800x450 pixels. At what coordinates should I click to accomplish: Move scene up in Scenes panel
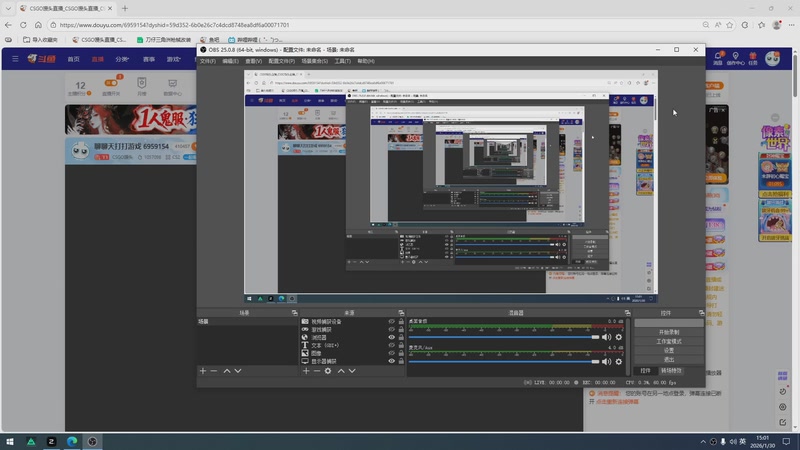point(227,371)
